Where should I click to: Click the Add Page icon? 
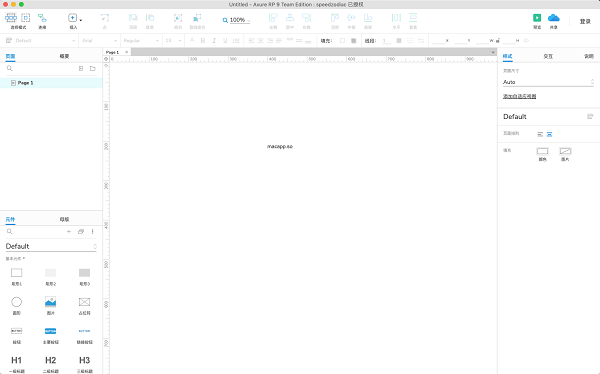coord(81,69)
